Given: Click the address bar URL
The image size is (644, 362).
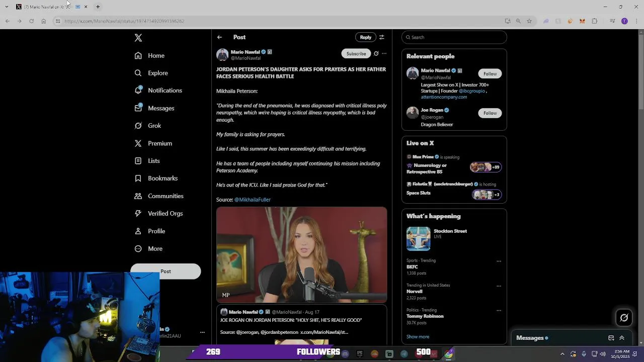Looking at the screenshot, I should coord(124,21).
